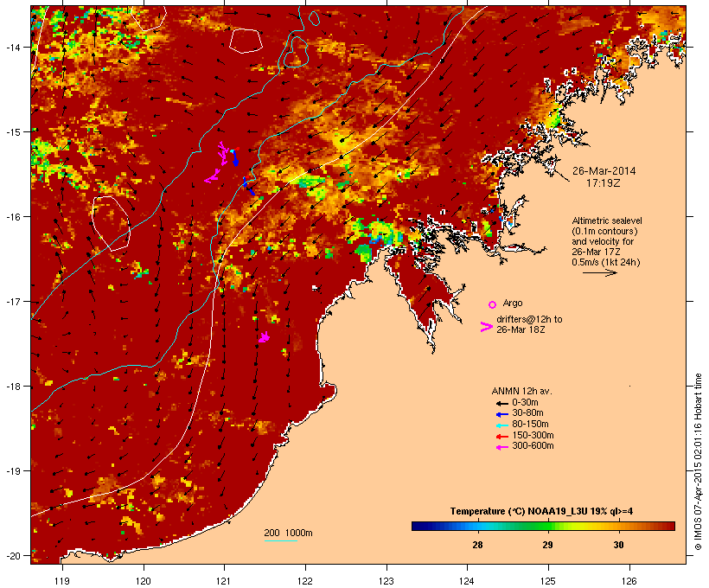Click the 0.5m/s velocity scale arrow
The image size is (709, 588).
tap(599, 272)
